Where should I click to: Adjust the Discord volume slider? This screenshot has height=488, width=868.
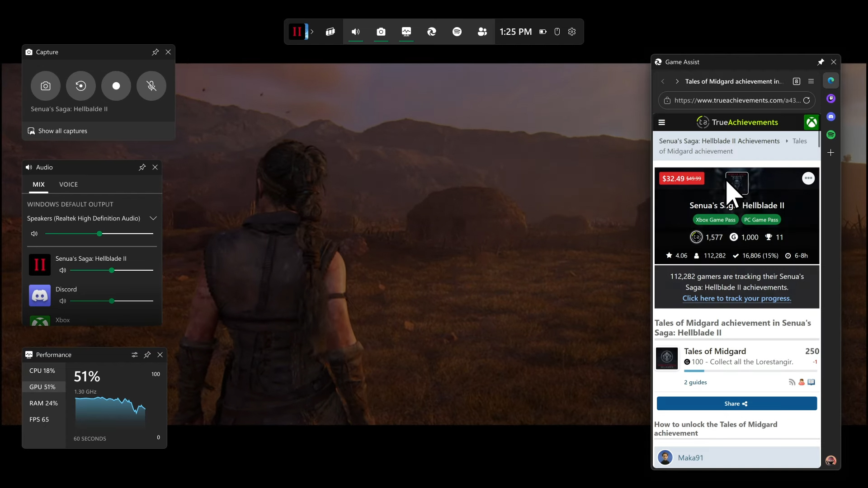[112, 301]
